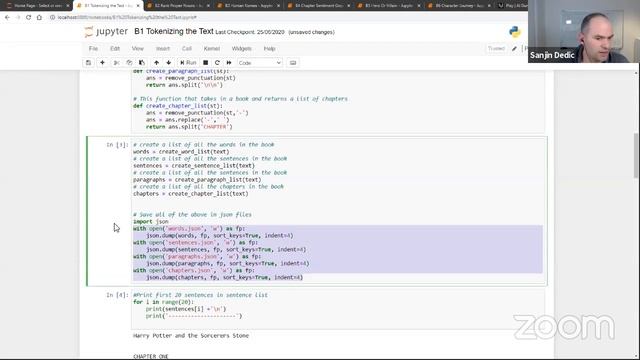Open the cell type Code dropdown
640x360 pixels.
coord(260,63)
